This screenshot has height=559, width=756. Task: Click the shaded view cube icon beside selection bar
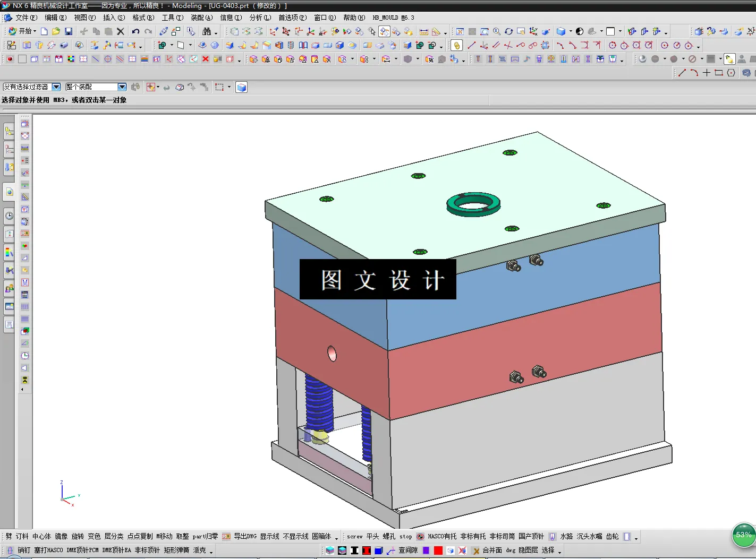click(241, 87)
